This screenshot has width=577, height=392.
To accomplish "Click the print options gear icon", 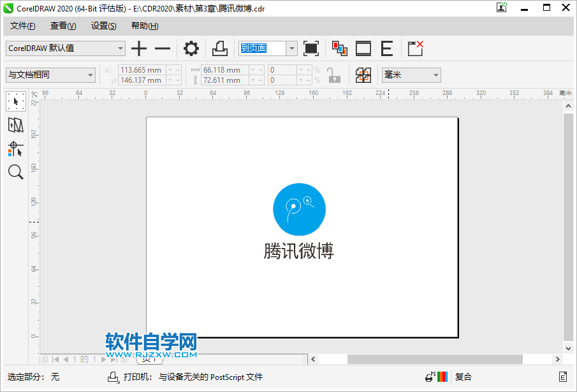I will (191, 48).
